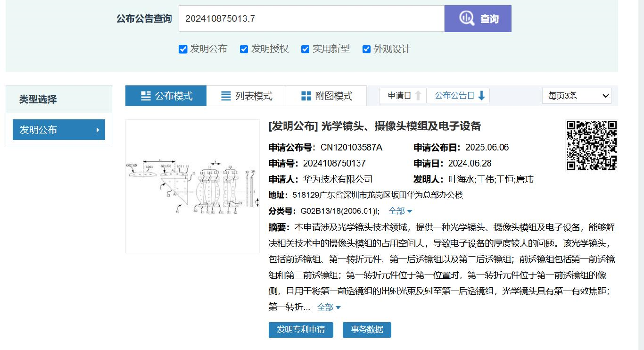Toggle off the 外观设计 checkbox
The height and width of the screenshot is (350, 644).
366,49
